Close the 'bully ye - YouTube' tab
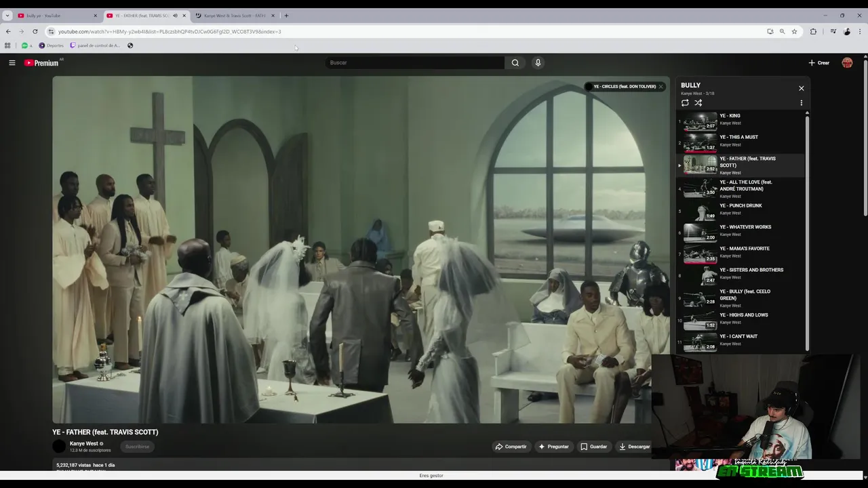 (95, 16)
